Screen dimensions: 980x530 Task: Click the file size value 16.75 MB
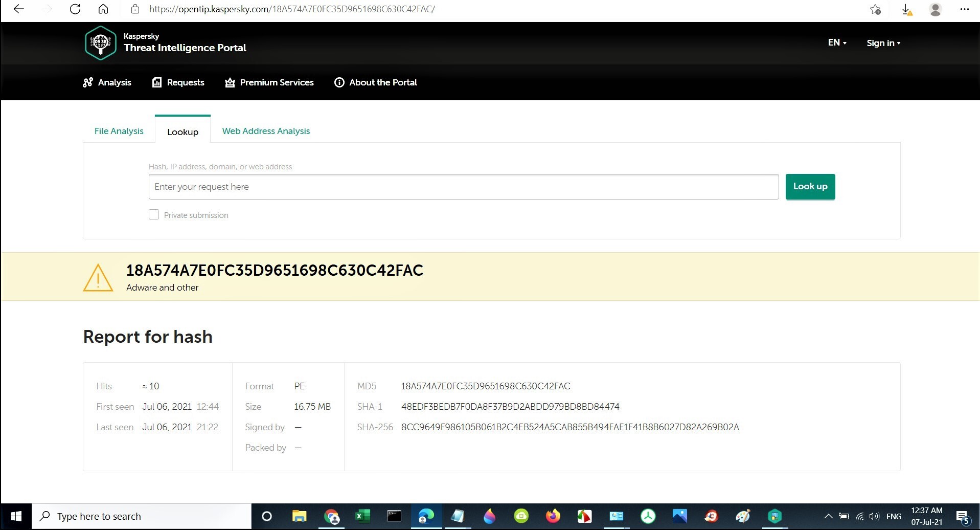(312, 407)
